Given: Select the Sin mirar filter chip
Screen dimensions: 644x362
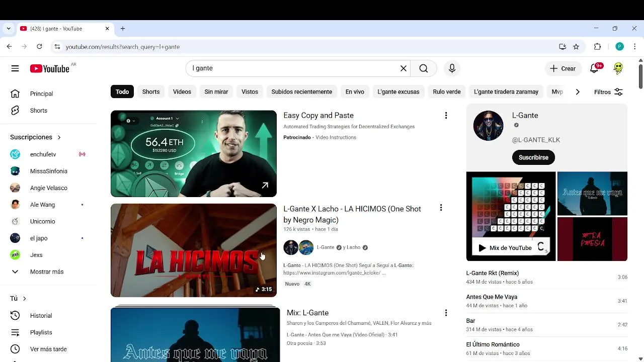Looking at the screenshot, I should pyautogui.click(x=216, y=92).
